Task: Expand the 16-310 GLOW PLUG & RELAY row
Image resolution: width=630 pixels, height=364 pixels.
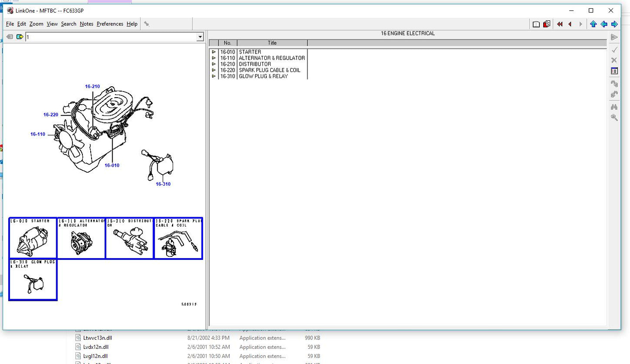Action: 214,76
